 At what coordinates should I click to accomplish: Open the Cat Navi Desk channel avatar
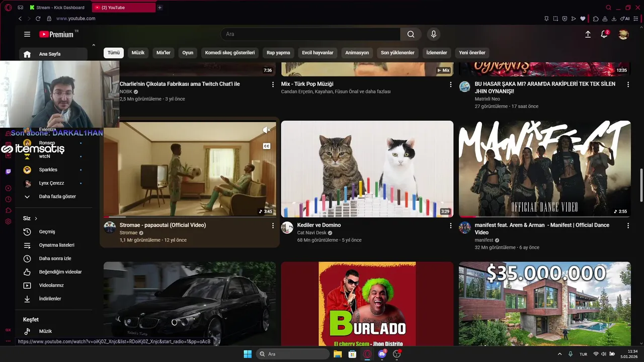[x=287, y=228]
